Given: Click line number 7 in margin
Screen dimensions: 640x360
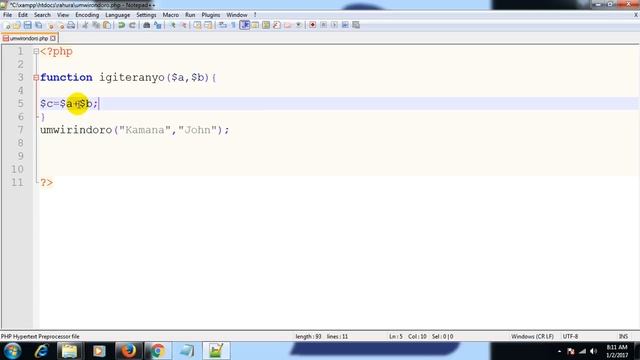Looking at the screenshot, I should [x=20, y=130].
